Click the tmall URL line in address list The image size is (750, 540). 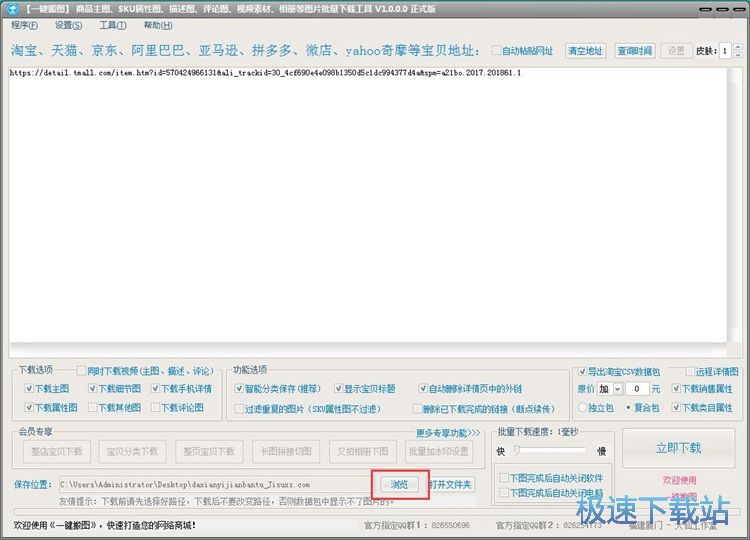point(265,73)
